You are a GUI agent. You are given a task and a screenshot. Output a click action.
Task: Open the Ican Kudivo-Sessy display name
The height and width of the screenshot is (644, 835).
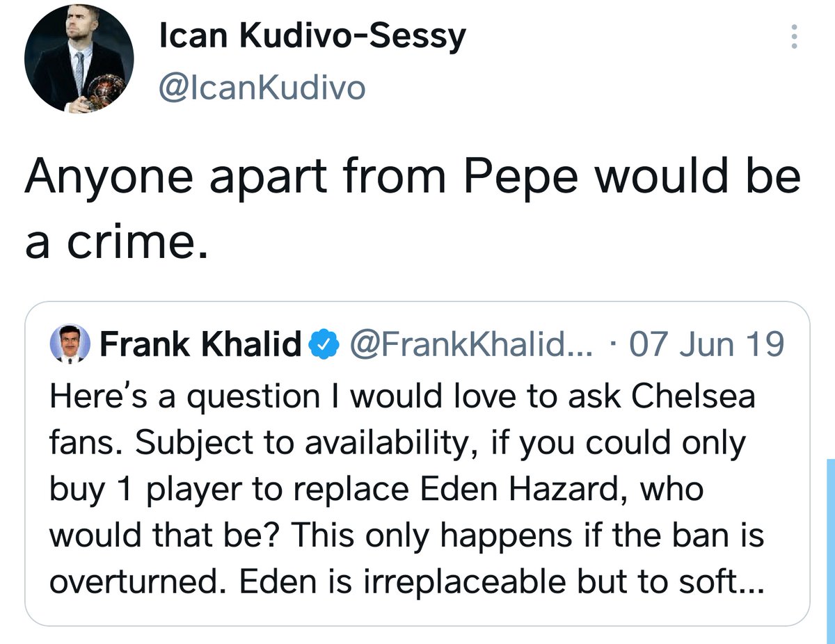coord(312,36)
